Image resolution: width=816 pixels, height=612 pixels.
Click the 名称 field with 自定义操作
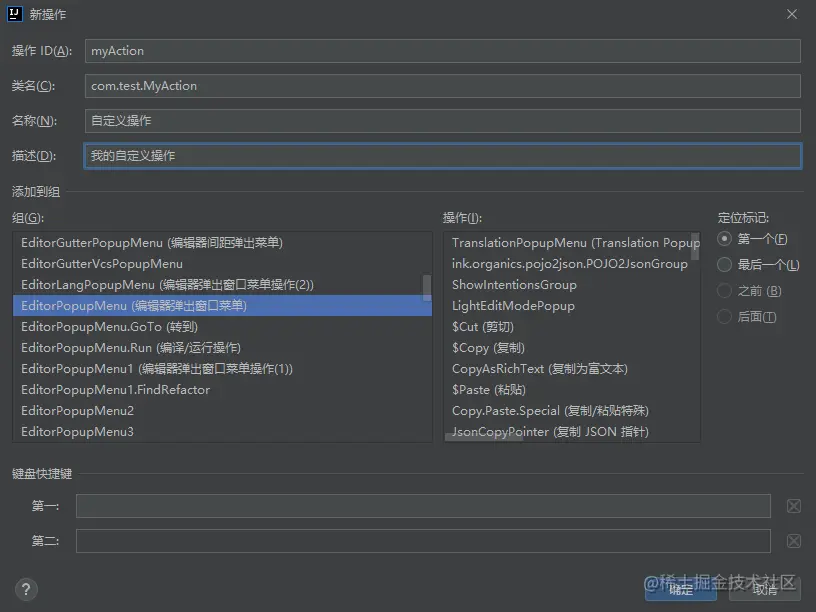click(442, 121)
